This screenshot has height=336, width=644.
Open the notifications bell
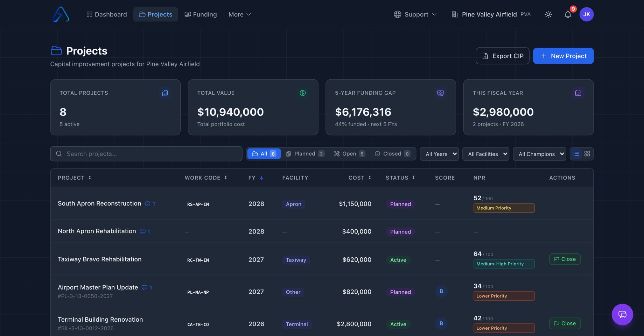568,14
